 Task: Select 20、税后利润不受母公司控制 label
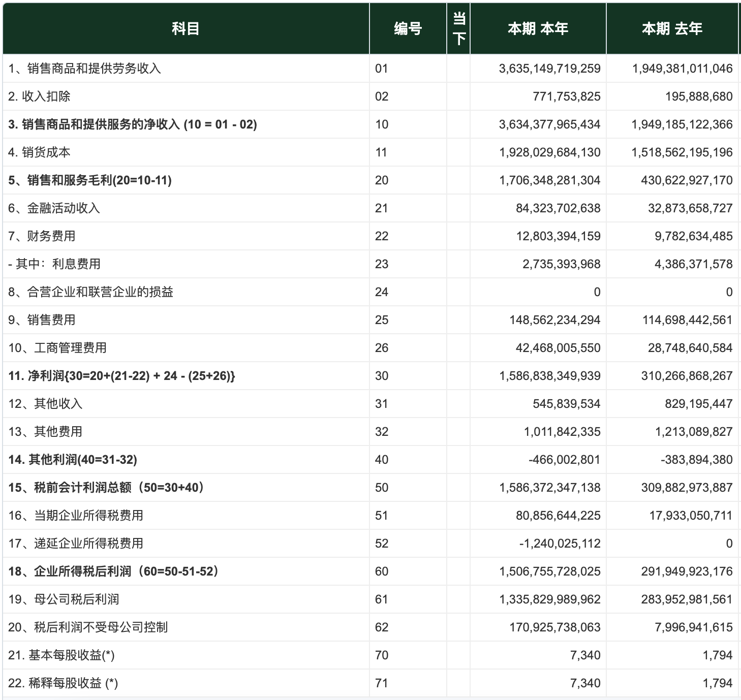pyautogui.click(x=88, y=627)
